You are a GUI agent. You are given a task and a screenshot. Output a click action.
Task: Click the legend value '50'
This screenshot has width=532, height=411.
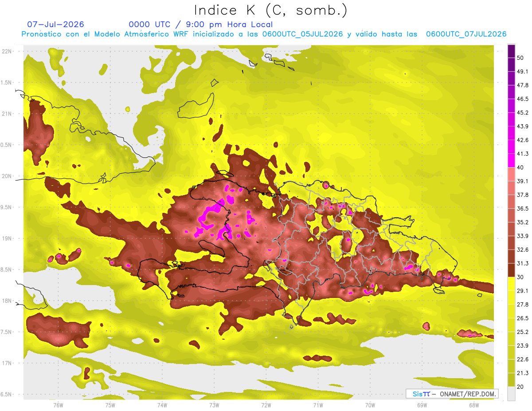pos(521,58)
